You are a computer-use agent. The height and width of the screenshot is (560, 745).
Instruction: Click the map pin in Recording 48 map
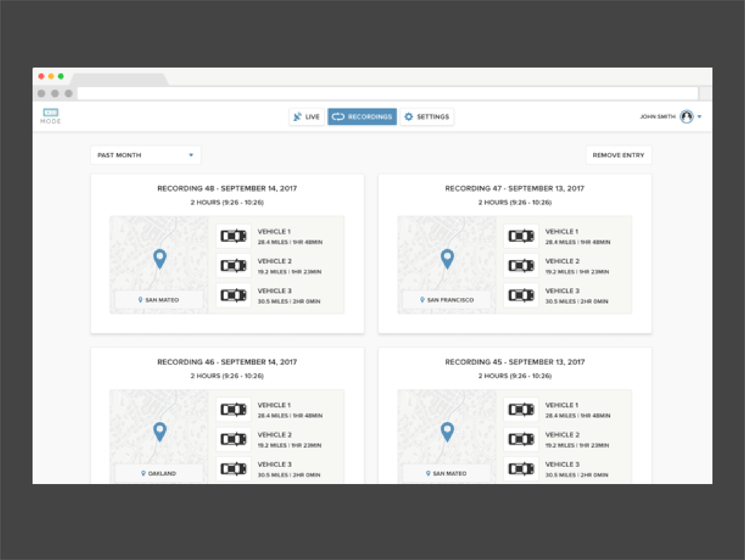160,258
